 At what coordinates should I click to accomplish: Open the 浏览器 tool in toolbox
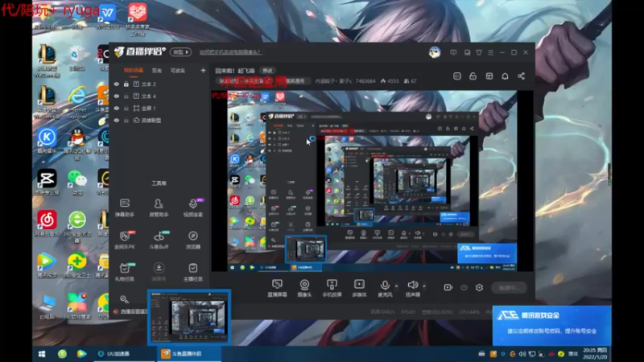[x=192, y=240]
